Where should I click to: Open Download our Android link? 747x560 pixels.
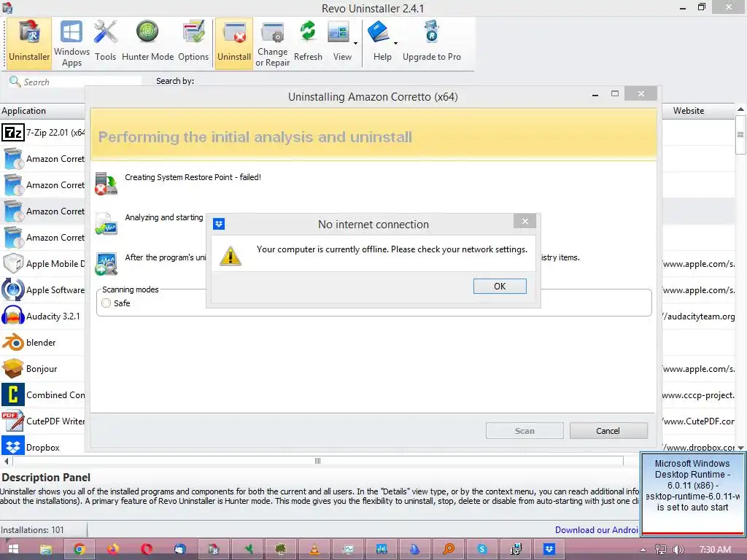pos(597,530)
